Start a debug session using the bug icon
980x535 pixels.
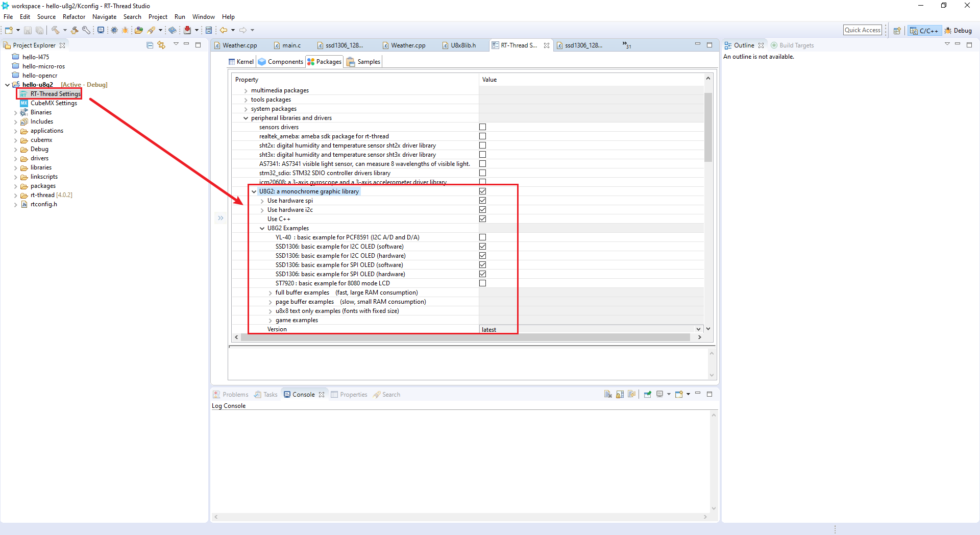[125, 30]
